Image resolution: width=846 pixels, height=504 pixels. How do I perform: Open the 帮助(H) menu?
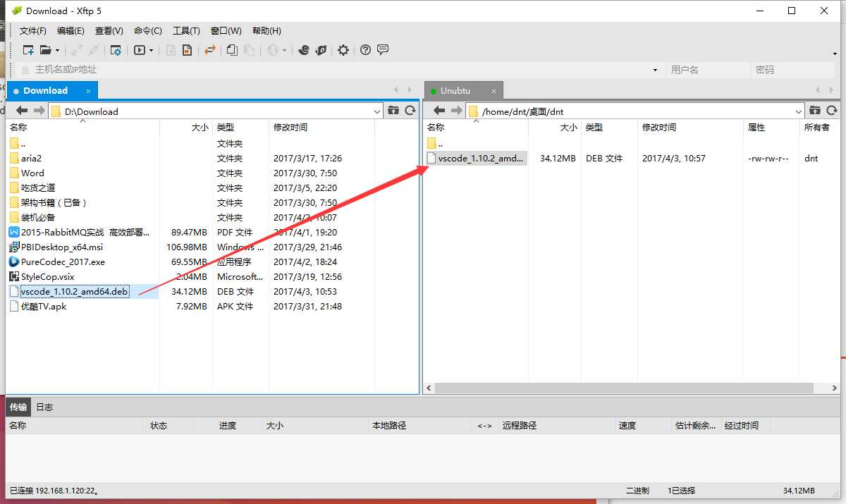(x=266, y=31)
